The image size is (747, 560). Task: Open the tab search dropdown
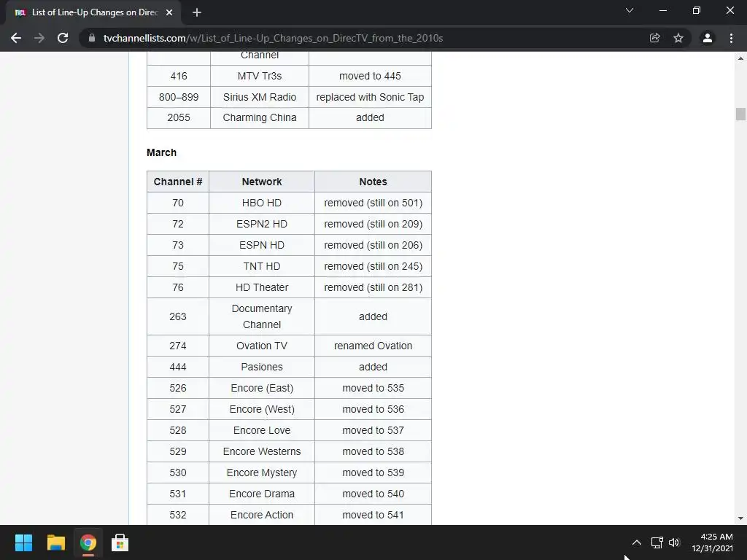(630, 10)
